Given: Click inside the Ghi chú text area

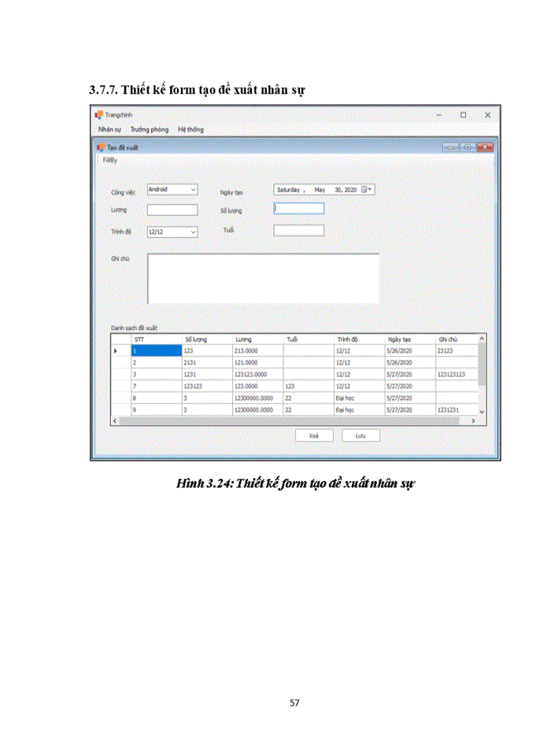Looking at the screenshot, I should pyautogui.click(x=263, y=278).
